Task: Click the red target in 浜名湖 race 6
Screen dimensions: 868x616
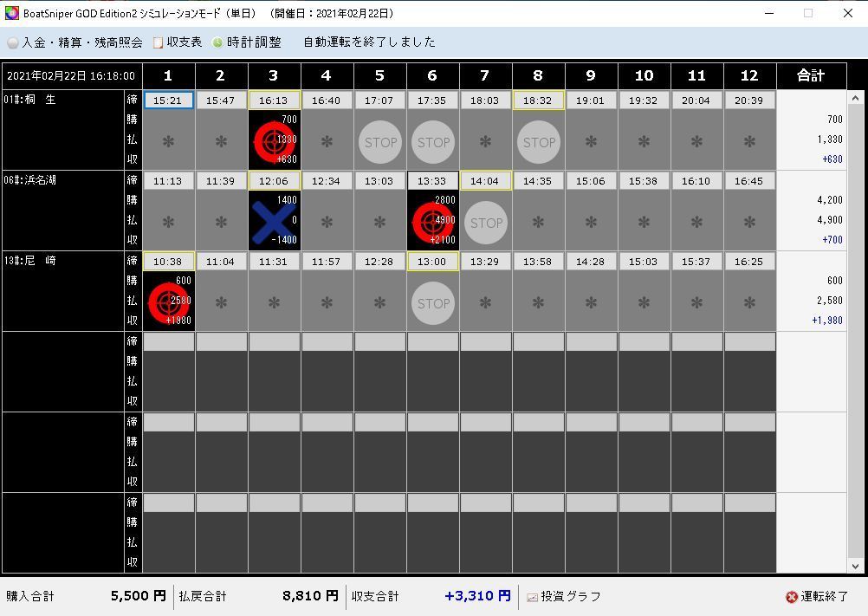Action: (x=432, y=222)
